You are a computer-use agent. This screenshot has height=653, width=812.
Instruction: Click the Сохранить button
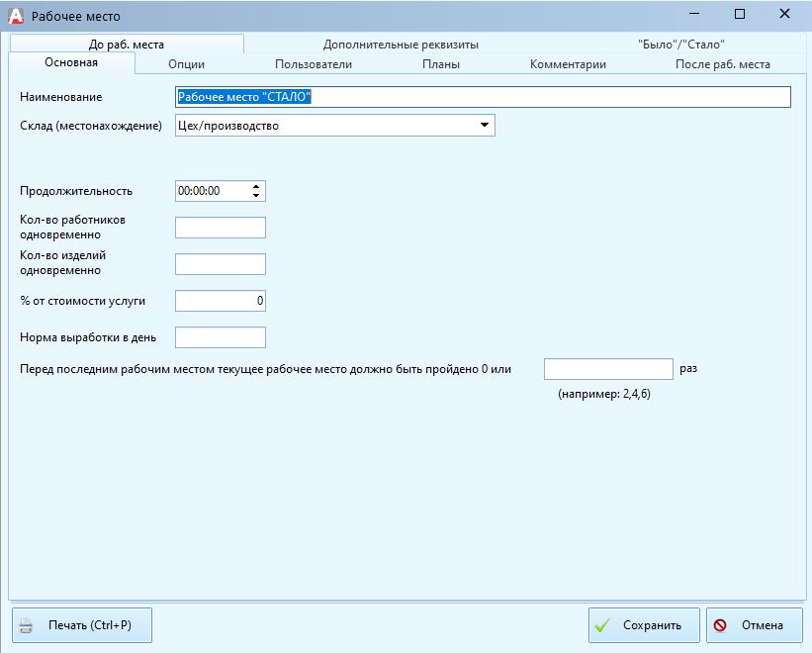(x=644, y=625)
